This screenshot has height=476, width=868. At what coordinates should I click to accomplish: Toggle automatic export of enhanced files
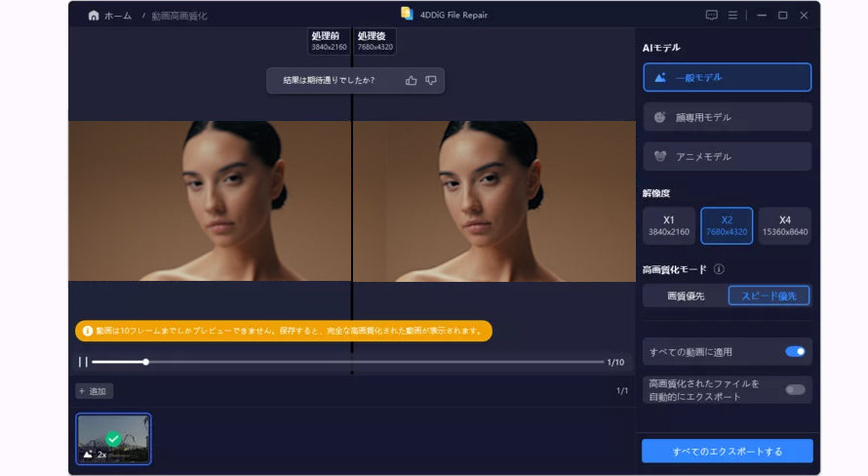click(795, 389)
